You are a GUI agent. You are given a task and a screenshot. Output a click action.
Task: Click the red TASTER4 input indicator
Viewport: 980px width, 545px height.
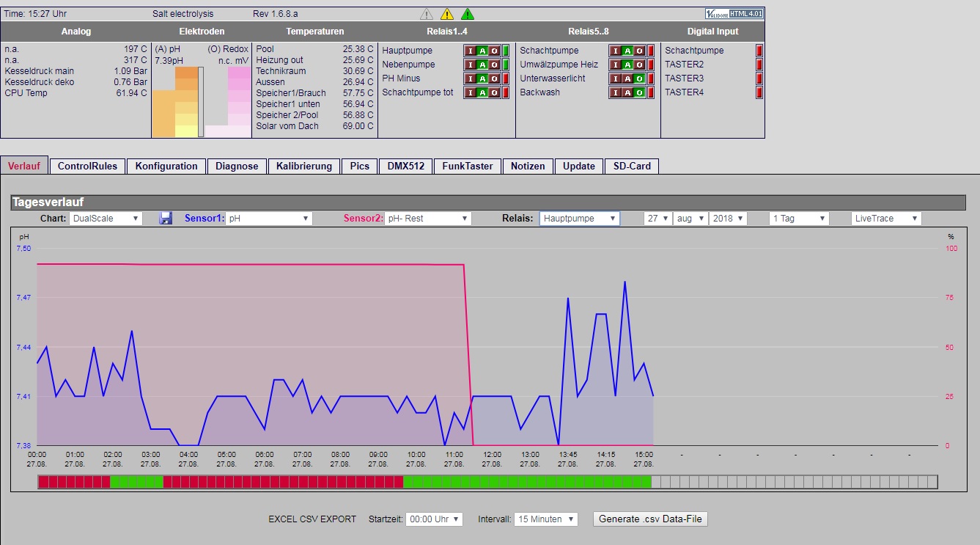pos(759,92)
